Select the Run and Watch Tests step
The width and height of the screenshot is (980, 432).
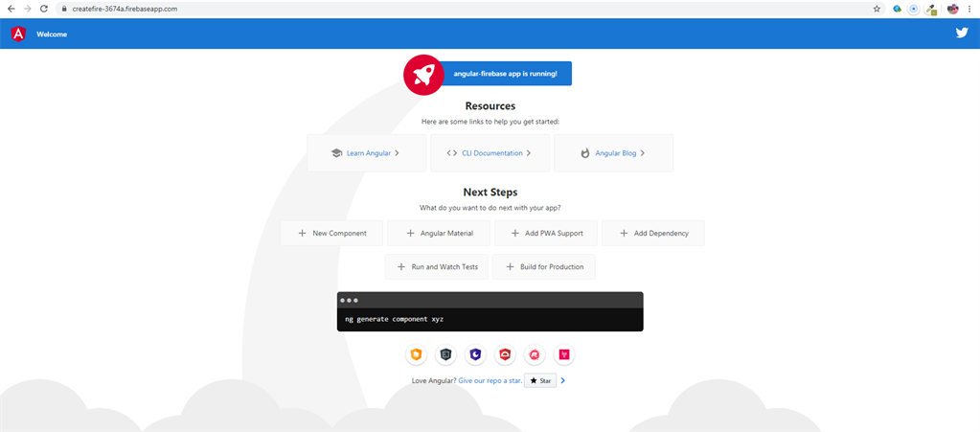pyautogui.click(x=437, y=267)
